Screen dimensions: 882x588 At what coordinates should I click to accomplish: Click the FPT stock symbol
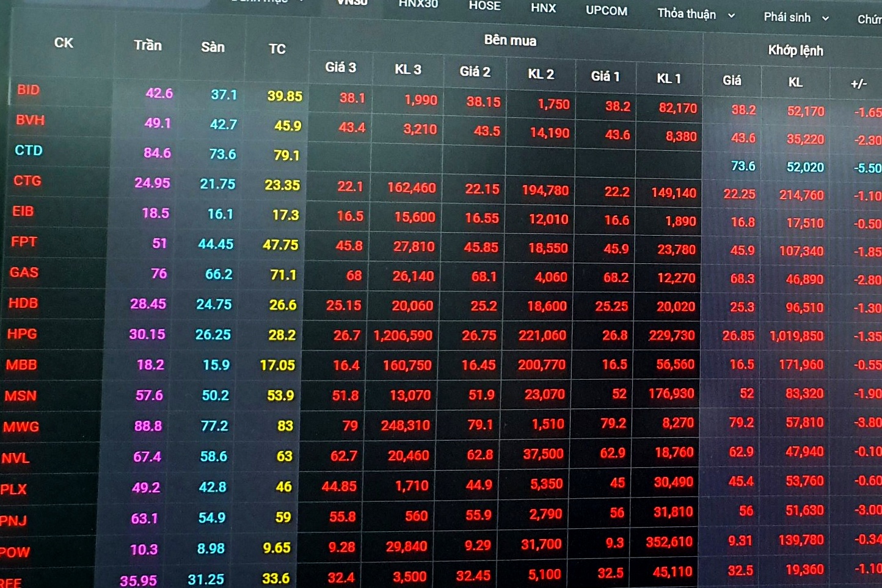tap(24, 242)
